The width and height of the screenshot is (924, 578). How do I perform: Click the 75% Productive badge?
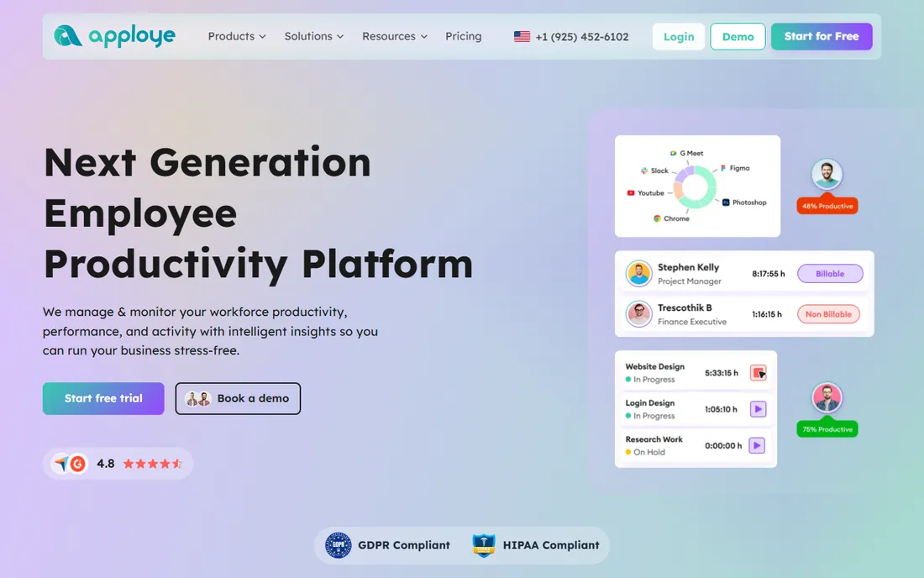tap(827, 429)
